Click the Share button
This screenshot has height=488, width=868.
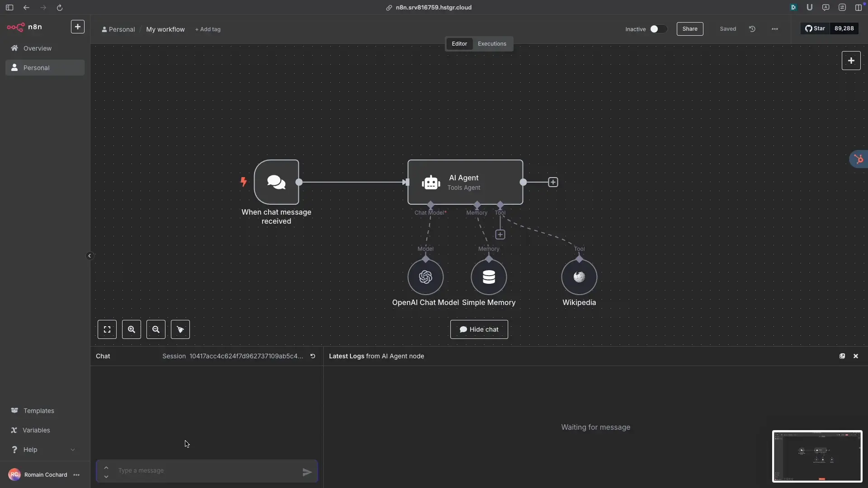tap(690, 29)
